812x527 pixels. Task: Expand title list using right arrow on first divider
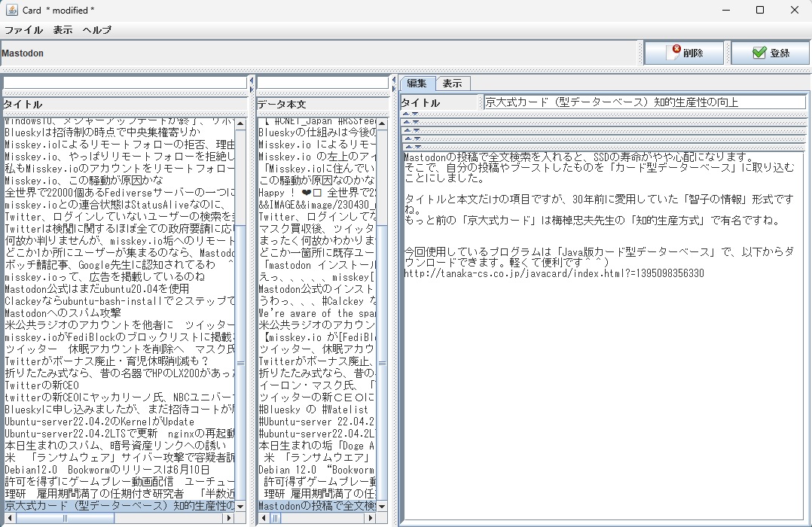tap(251, 89)
